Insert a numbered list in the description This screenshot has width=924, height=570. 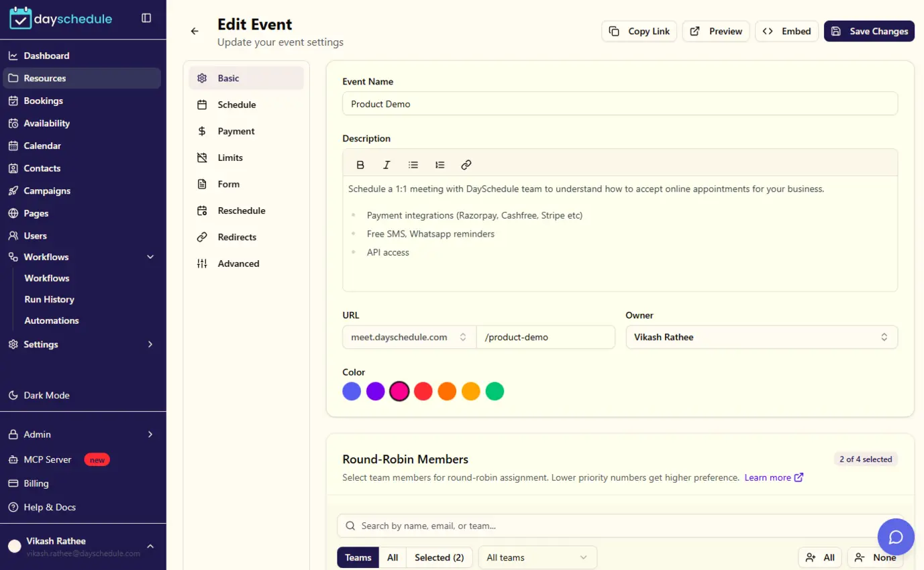point(440,165)
